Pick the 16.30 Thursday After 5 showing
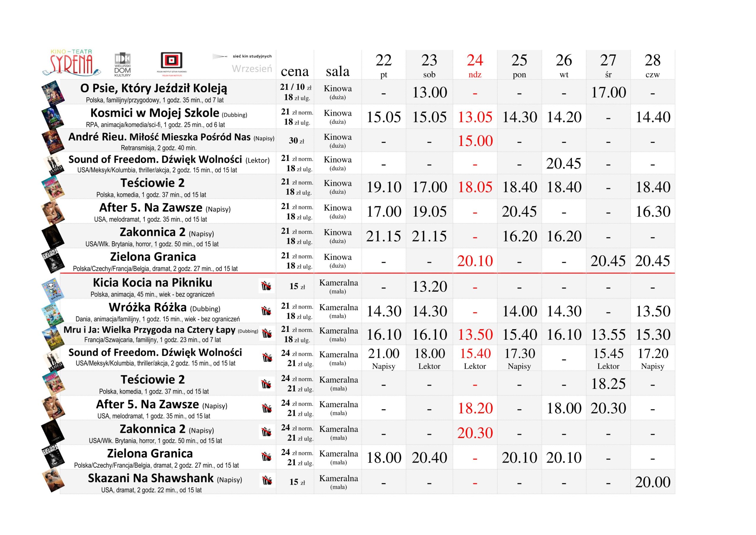Screen dimensions: 756x535 (x=653, y=212)
